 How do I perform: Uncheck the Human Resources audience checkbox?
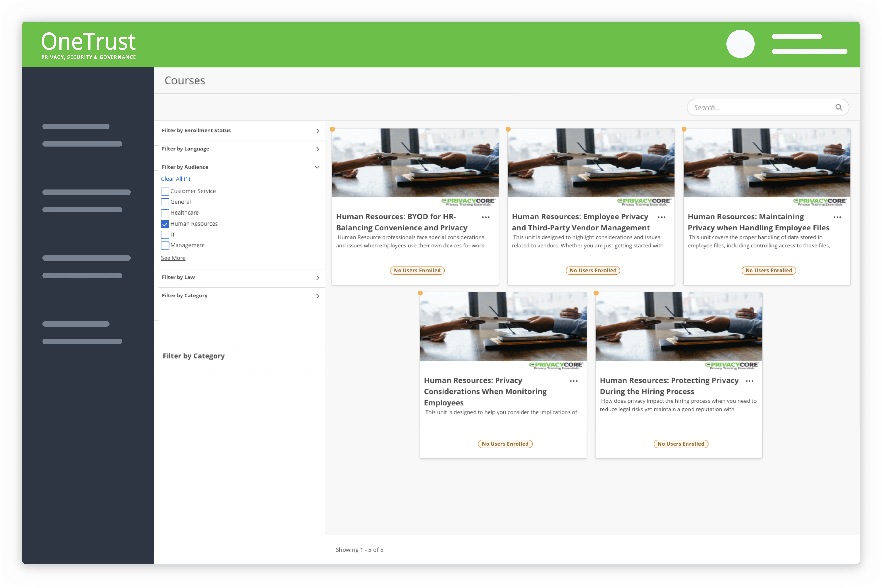pos(165,224)
